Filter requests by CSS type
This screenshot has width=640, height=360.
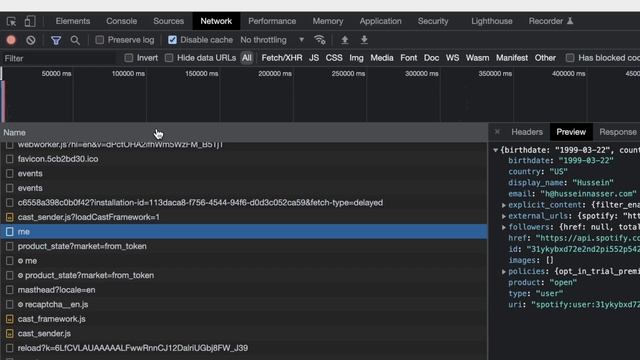pos(334,58)
